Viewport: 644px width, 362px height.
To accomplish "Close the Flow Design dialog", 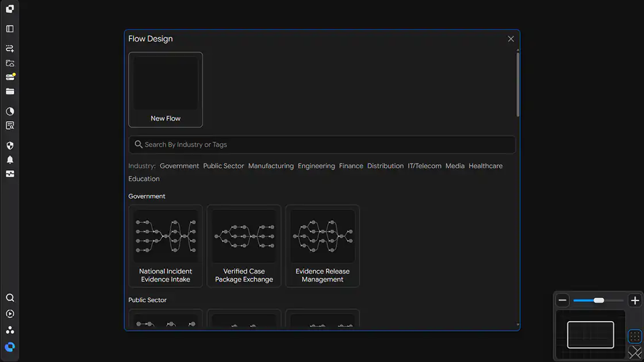I will tap(511, 39).
